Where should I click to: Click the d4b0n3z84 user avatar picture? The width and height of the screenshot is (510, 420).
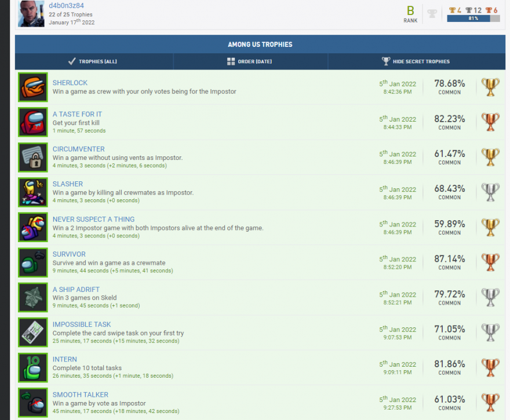[x=31, y=14]
